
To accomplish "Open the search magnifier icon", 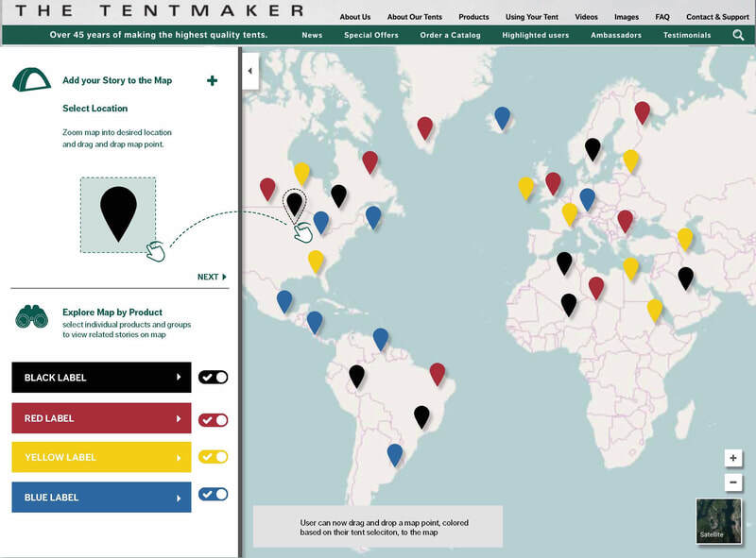I will (x=738, y=35).
